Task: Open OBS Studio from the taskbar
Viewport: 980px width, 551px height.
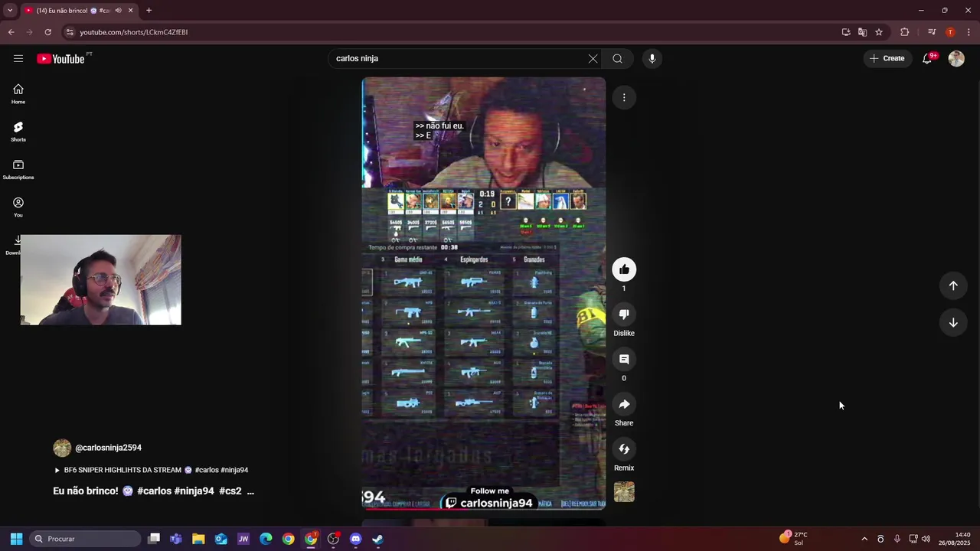Action: click(333, 539)
